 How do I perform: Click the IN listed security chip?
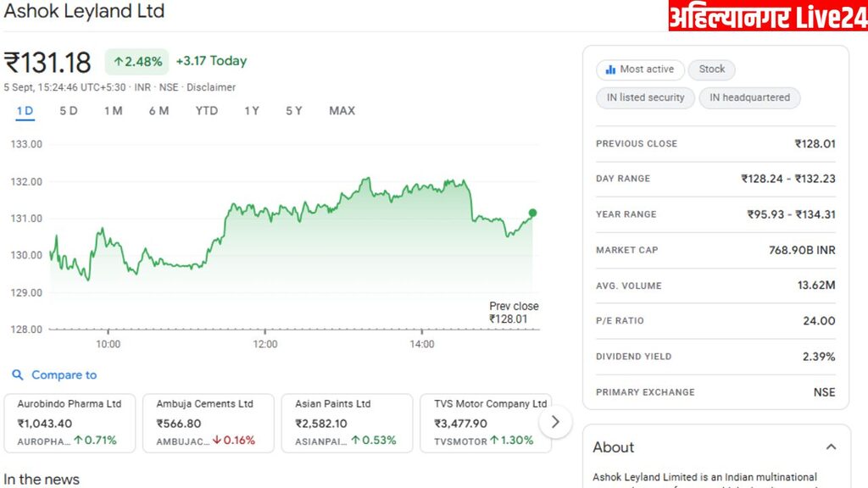pyautogui.click(x=645, y=97)
